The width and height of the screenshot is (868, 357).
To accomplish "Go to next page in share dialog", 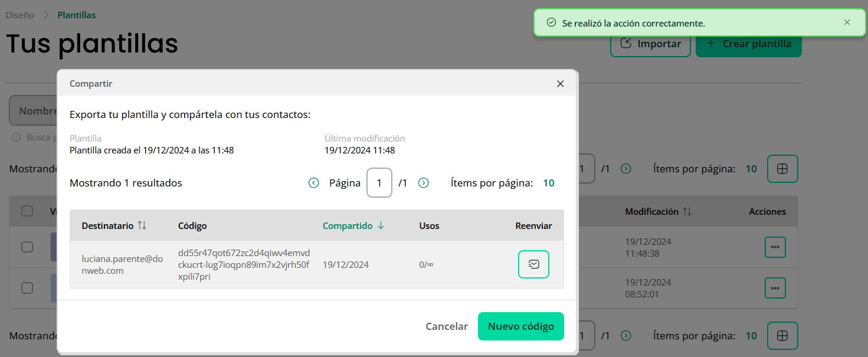I will 423,183.
